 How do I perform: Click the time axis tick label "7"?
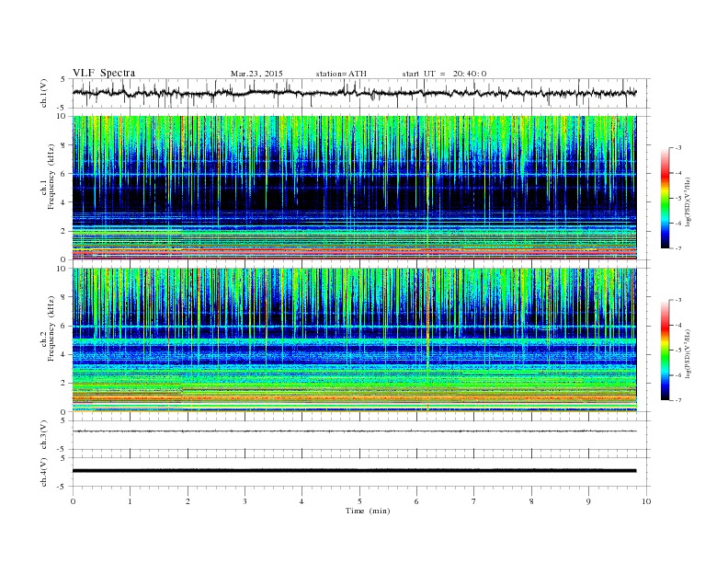pos(474,501)
